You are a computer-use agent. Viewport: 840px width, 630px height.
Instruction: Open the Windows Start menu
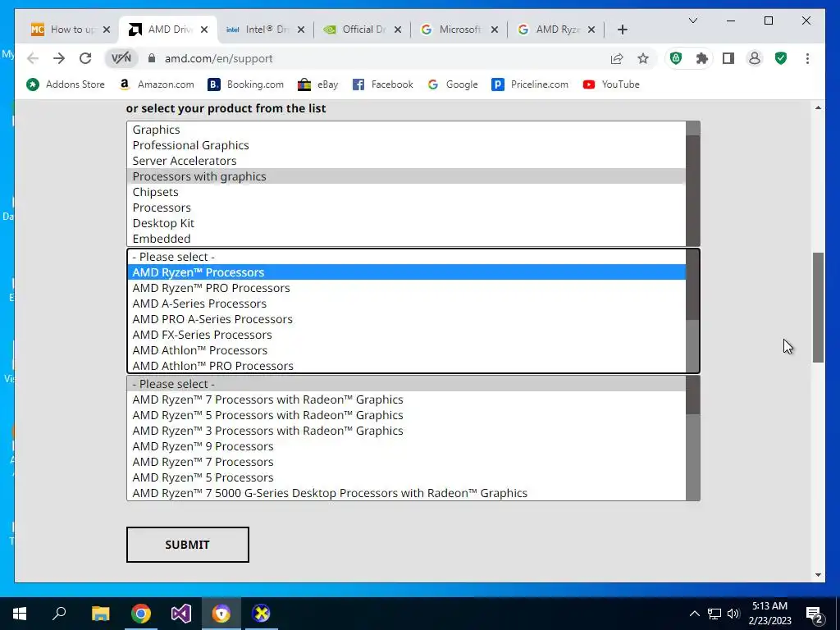(20, 614)
